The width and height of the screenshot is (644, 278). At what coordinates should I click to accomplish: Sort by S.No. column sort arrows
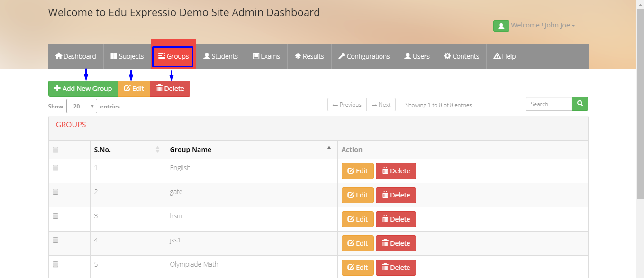tap(158, 150)
